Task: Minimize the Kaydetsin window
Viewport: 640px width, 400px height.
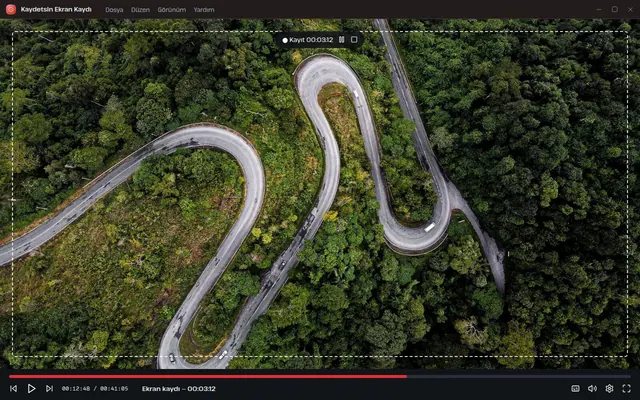Action: (x=599, y=9)
